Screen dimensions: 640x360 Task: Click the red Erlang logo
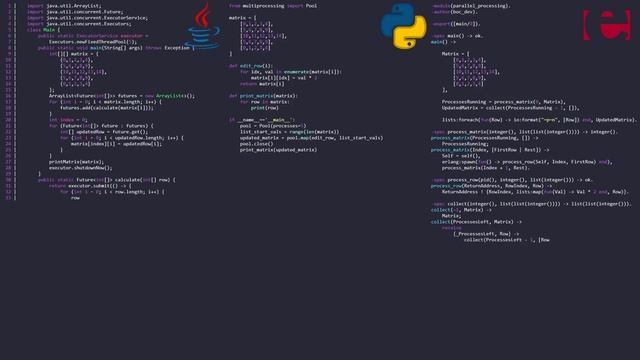[607, 25]
